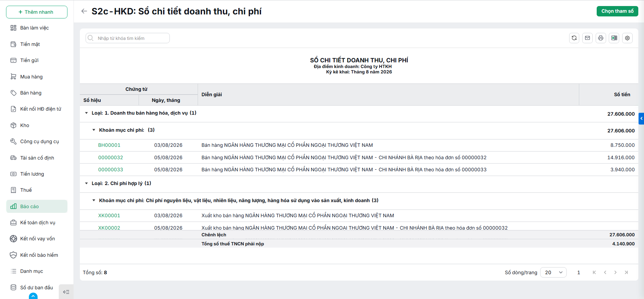Image resolution: width=644 pixels, height=299 pixels.
Task: Click the Tiền mặt icon
Action: point(13,44)
